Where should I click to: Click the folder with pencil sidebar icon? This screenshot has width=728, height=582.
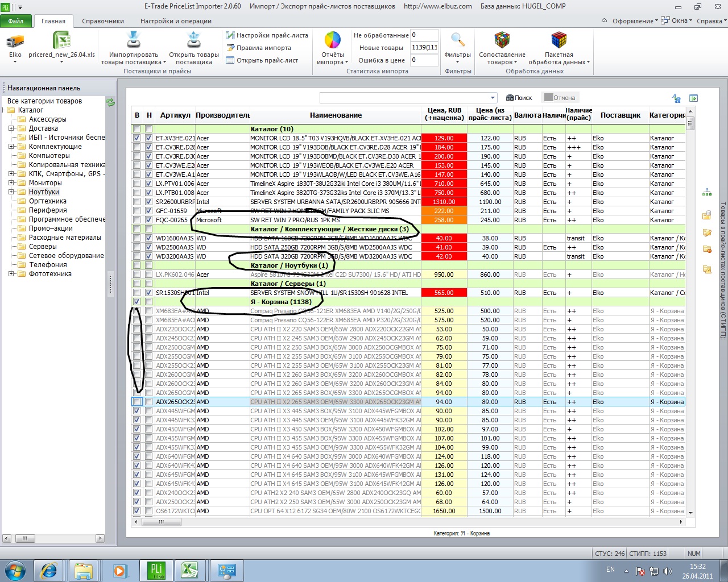pos(707,232)
